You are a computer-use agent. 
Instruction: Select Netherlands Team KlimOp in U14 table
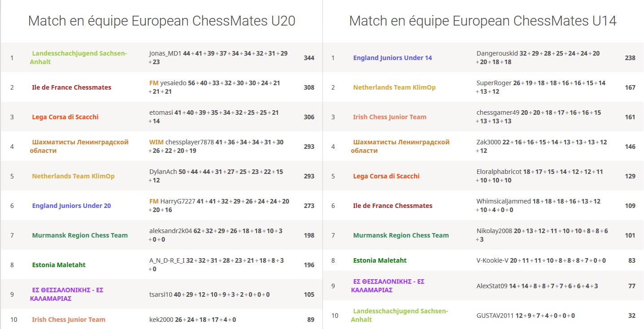394,87
